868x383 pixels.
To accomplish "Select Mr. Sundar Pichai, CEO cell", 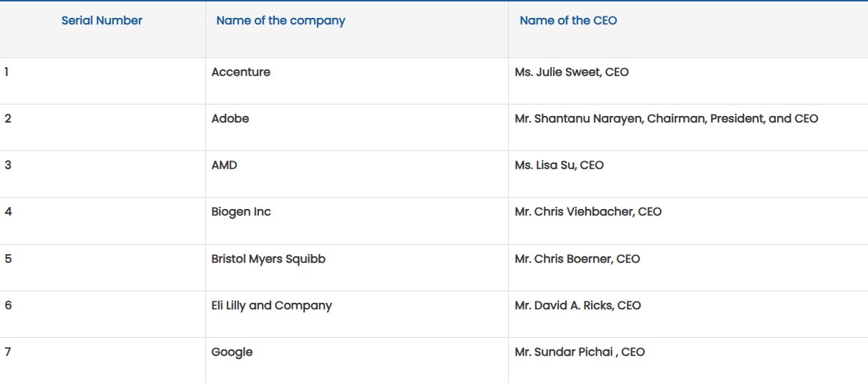I will (x=580, y=352).
